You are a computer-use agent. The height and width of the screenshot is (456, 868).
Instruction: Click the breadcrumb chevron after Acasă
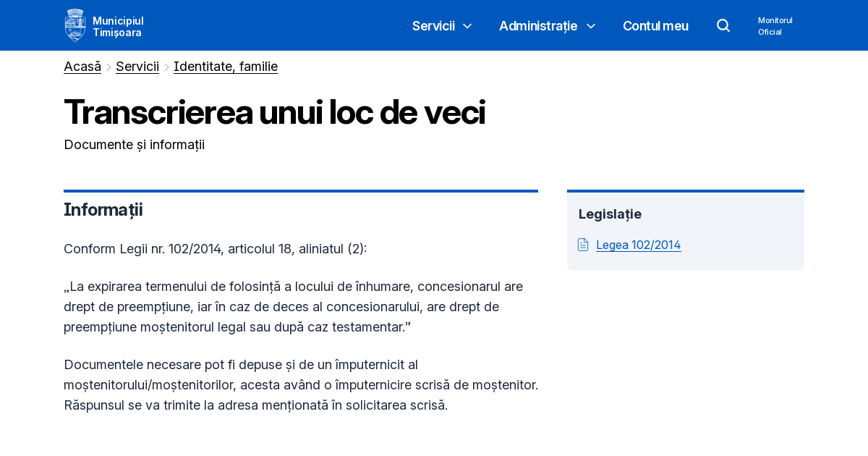click(109, 67)
